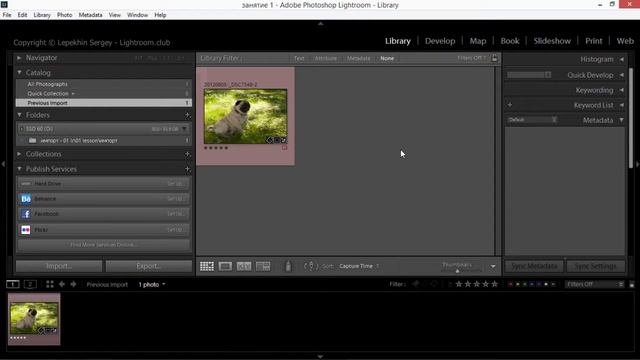Filter by flagged status in filmstrip filter
This screenshot has height=360, width=640.
pos(416,284)
